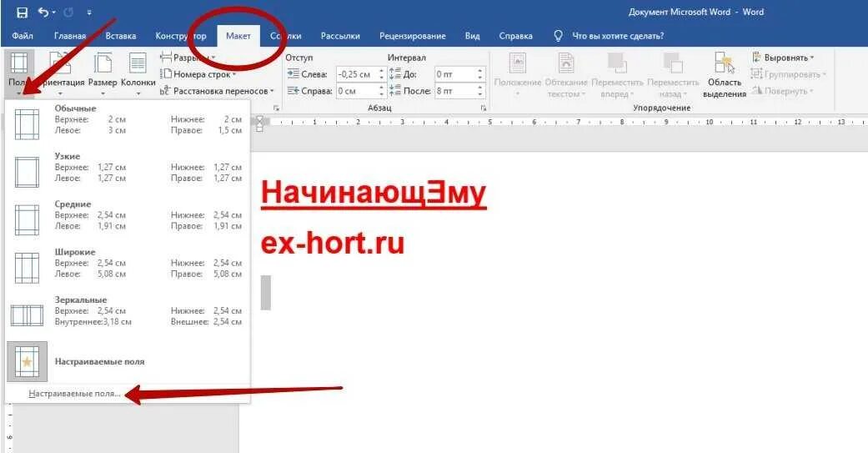868x453 pixels.
Task: Click the Справа indent input field
Action: pos(357,91)
